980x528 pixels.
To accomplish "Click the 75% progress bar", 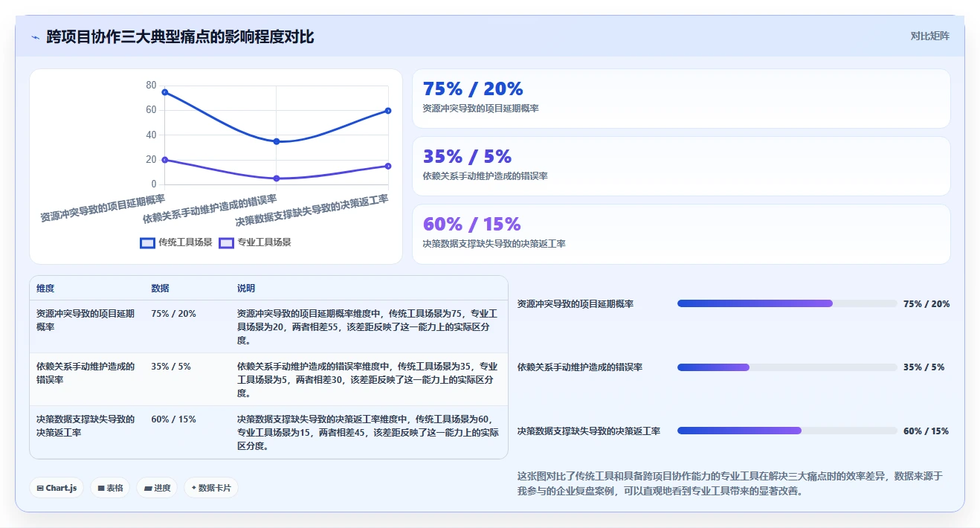I will [787, 303].
